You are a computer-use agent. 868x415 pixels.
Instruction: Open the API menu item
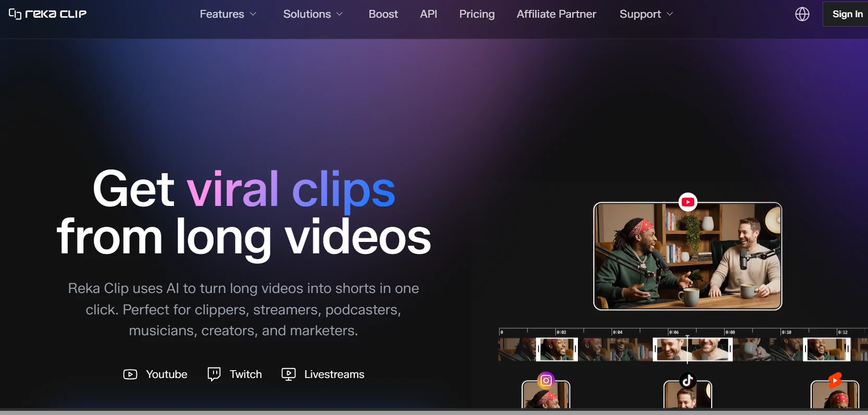click(429, 14)
